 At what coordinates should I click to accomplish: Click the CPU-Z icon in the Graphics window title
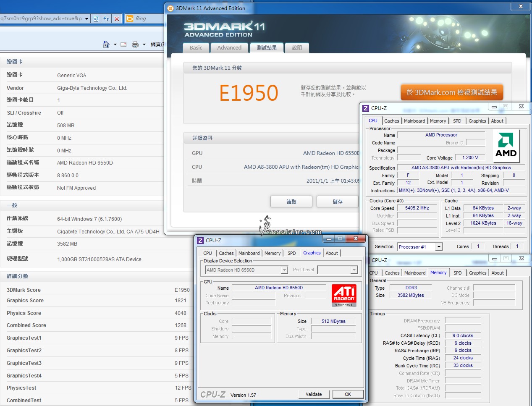200,241
